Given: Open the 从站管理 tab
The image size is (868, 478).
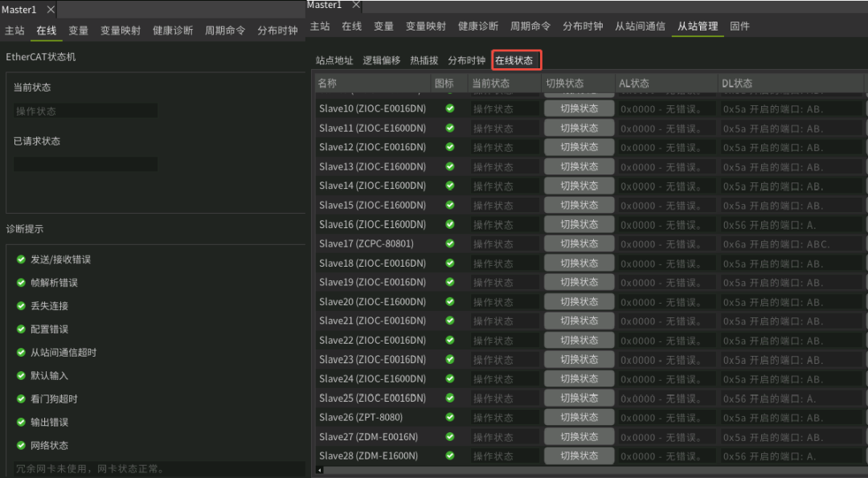Looking at the screenshot, I should click(698, 27).
